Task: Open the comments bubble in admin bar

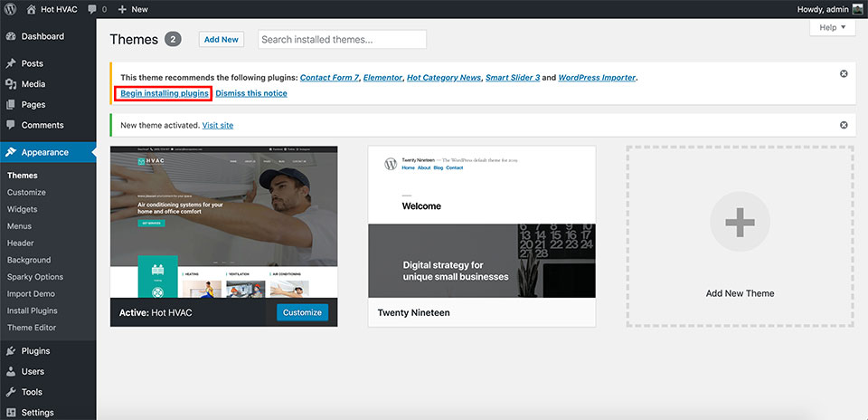Action: 92,9
